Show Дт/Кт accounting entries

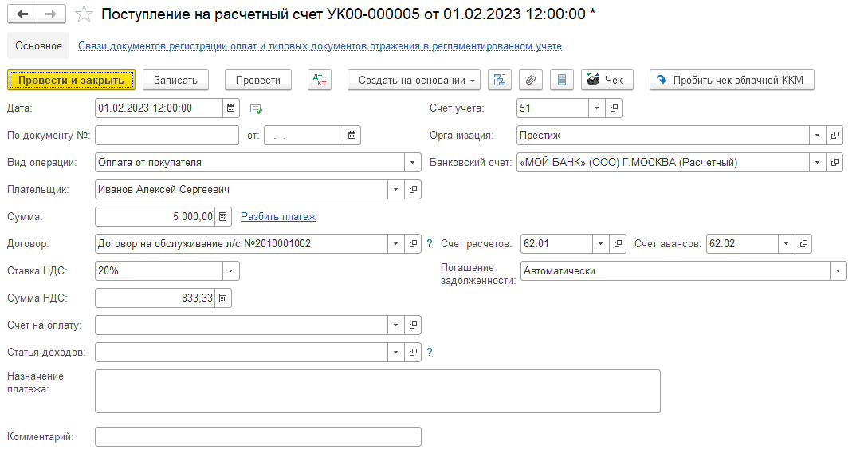click(320, 80)
